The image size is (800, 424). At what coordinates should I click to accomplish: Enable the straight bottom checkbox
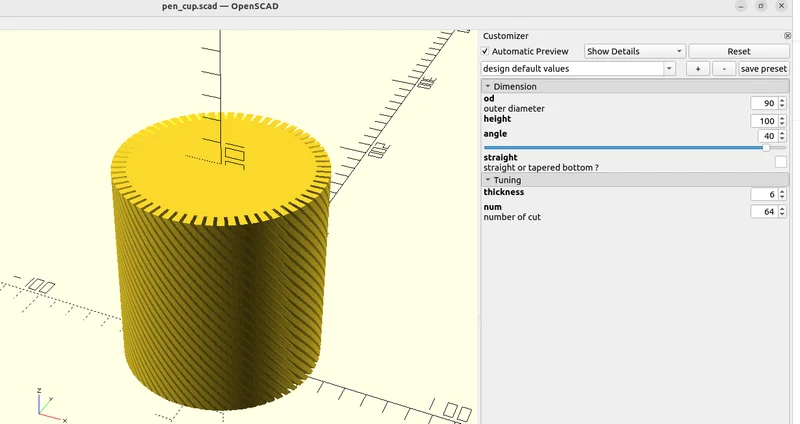pyautogui.click(x=781, y=162)
